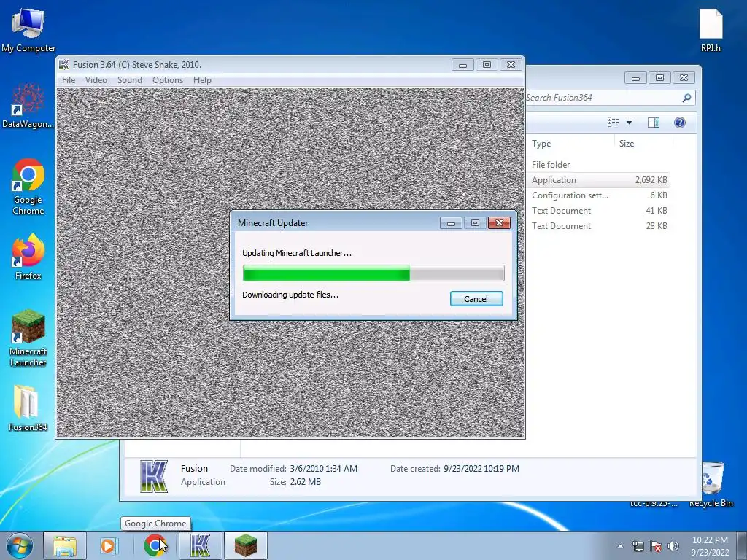This screenshot has height=560, width=747.
Task: Minimize the Explorer Fusion364 window
Action: coord(635,77)
